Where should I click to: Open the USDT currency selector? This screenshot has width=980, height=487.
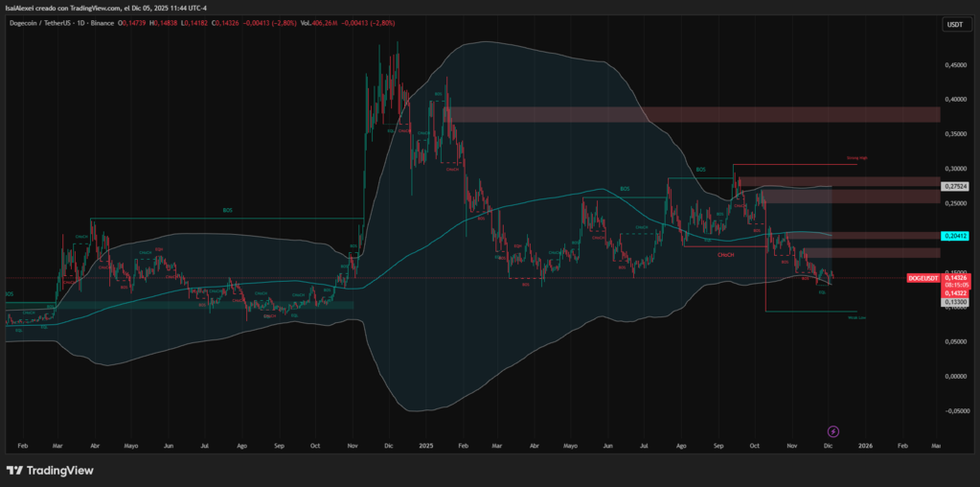point(954,24)
